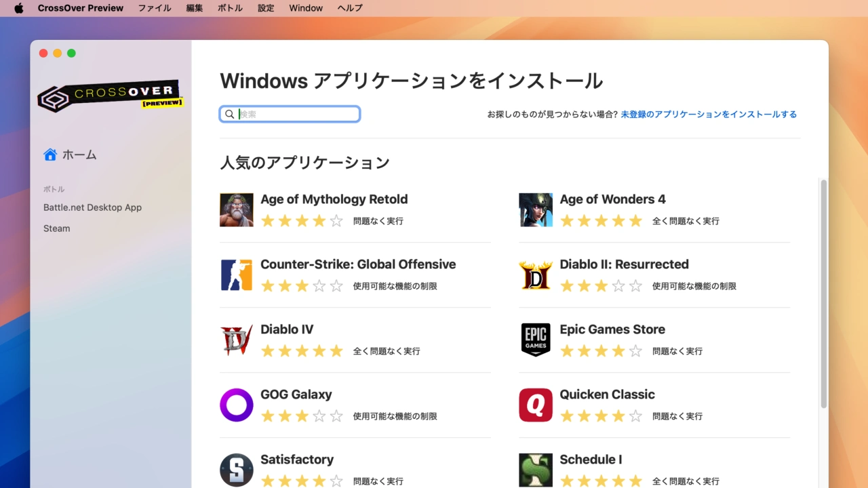The width and height of the screenshot is (868, 488).
Task: Open the ヘルプ menu
Action: pos(350,8)
